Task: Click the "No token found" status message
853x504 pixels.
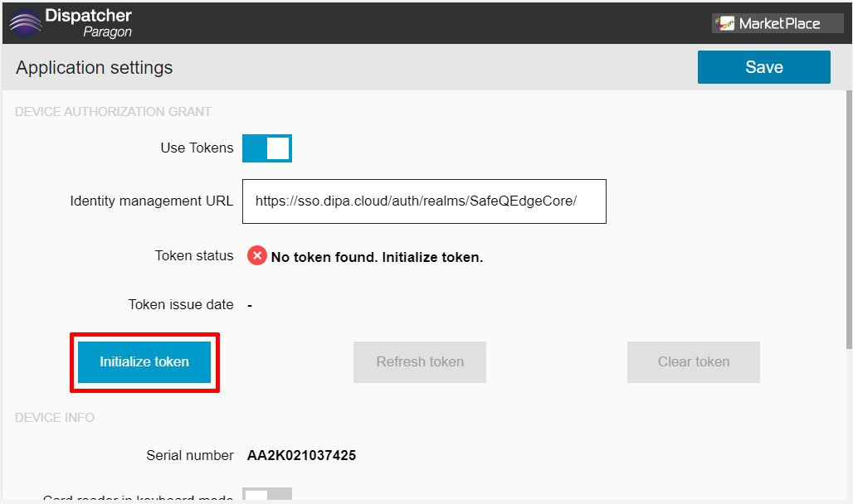Action: pos(377,257)
